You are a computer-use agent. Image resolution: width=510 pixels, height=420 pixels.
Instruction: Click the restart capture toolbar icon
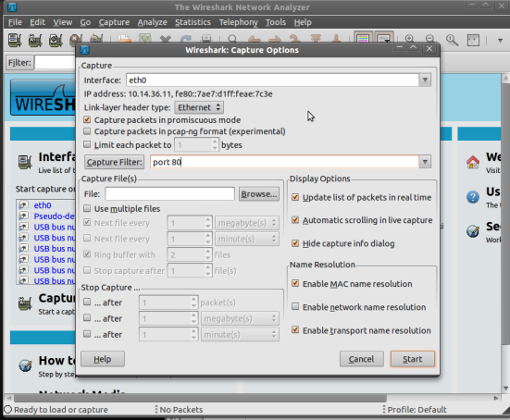click(96, 39)
